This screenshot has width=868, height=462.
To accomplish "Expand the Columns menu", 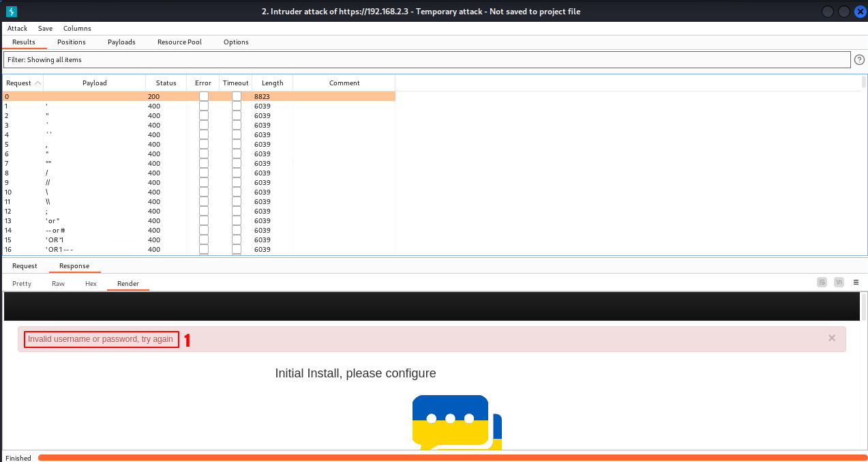I will tap(77, 29).
